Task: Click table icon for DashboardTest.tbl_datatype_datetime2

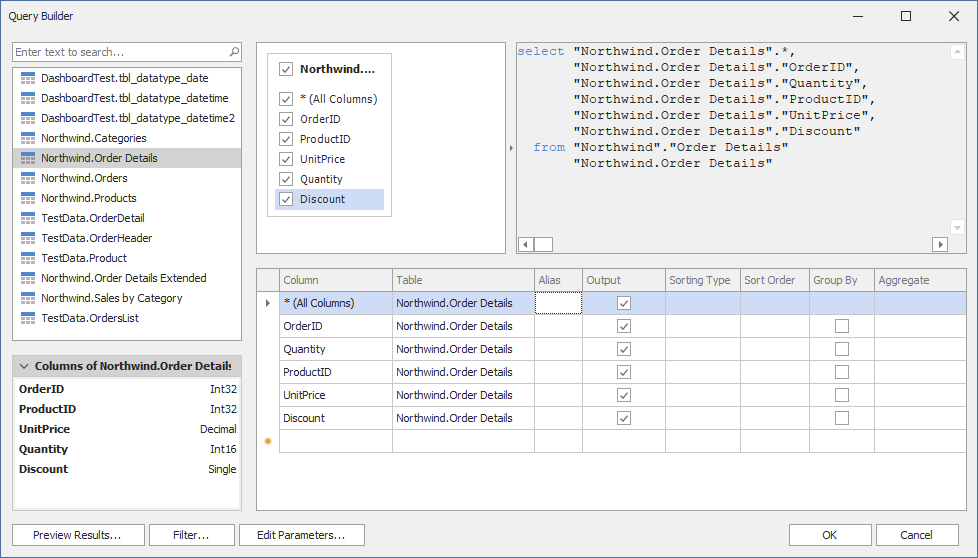Action: (28, 118)
